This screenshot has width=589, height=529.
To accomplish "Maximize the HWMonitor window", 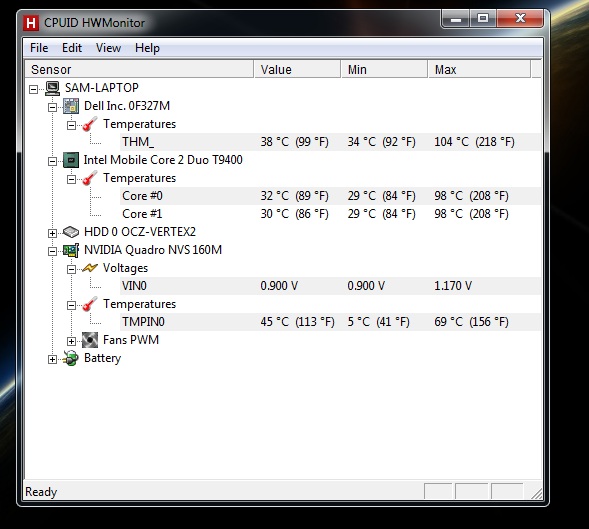I will (483, 19).
